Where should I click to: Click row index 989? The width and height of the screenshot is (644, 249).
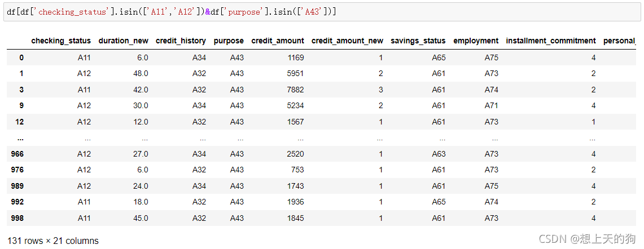(17, 186)
